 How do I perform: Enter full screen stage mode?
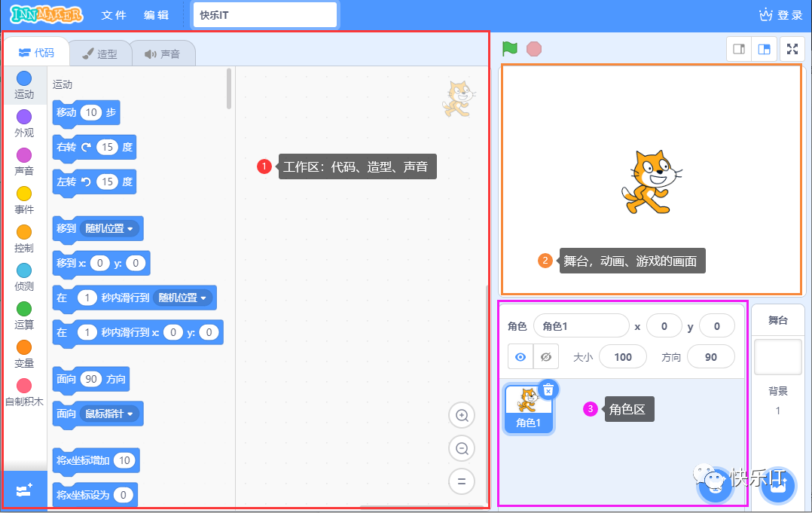coord(792,49)
